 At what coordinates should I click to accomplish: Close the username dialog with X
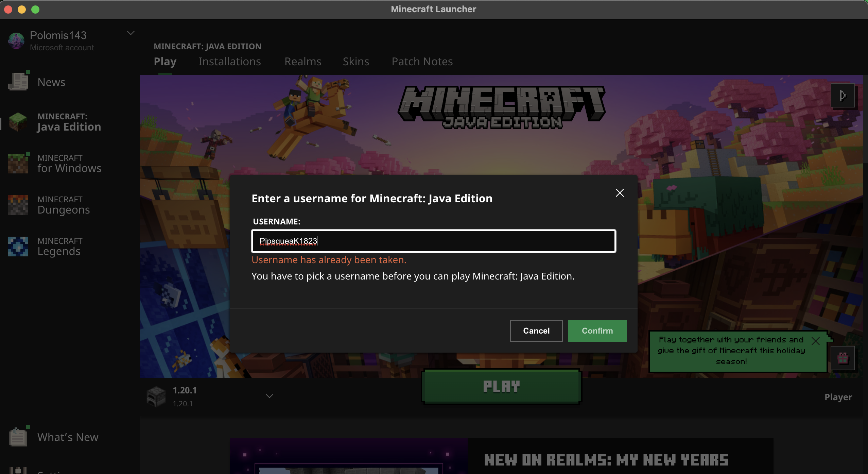[x=620, y=193]
